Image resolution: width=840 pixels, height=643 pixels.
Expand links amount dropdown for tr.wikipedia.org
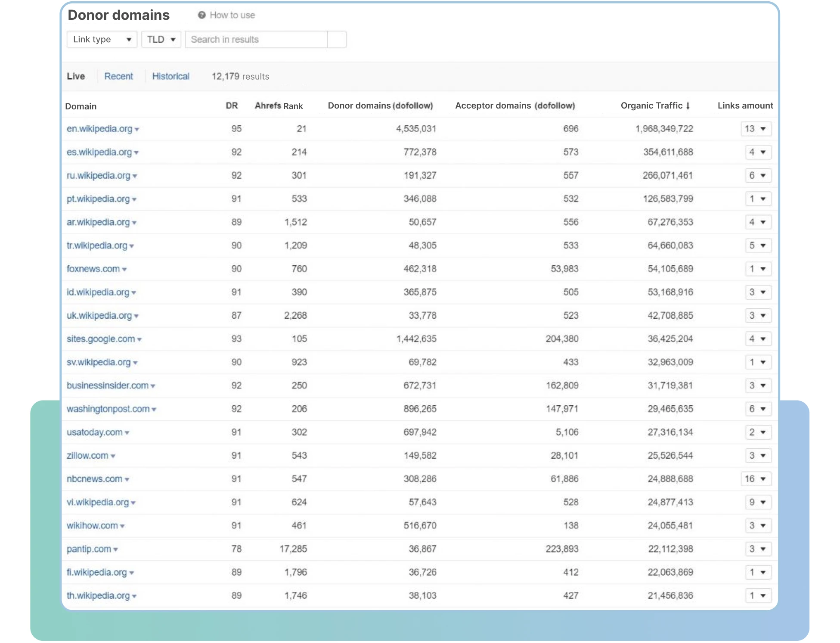point(758,245)
